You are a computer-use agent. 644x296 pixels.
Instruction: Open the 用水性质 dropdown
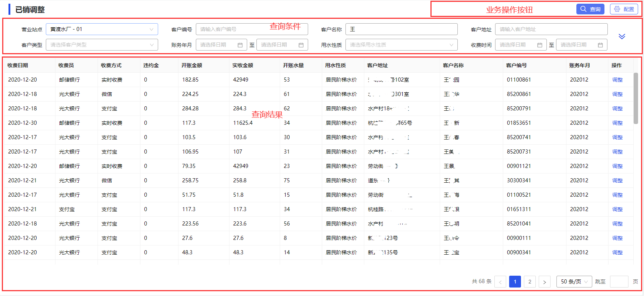click(x=402, y=45)
